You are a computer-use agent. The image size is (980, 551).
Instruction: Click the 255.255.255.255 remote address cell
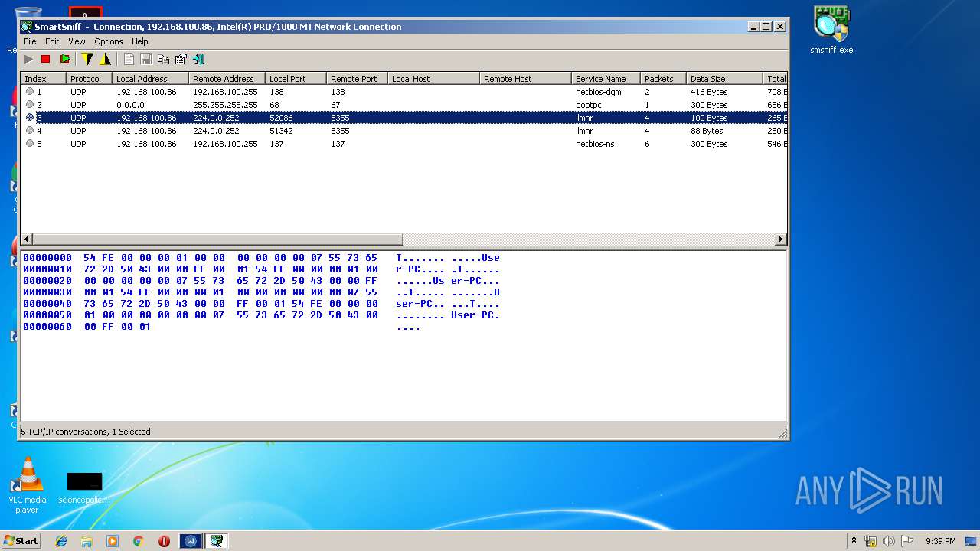click(x=225, y=105)
